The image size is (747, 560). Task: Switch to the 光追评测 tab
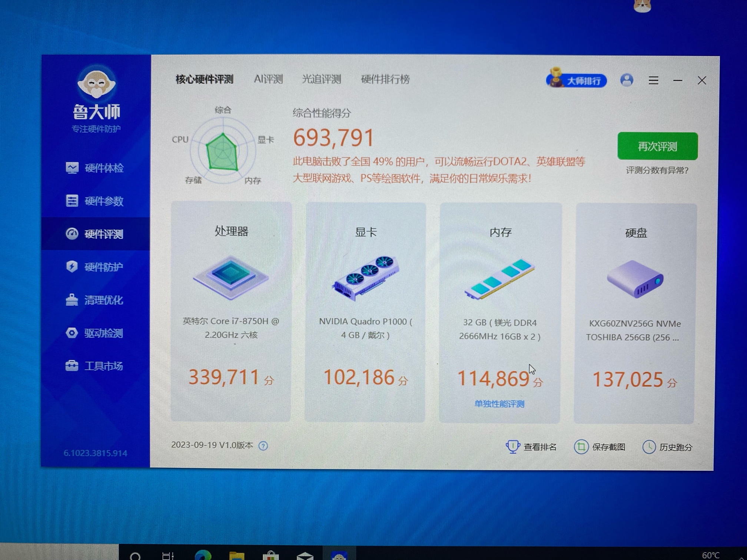point(321,79)
